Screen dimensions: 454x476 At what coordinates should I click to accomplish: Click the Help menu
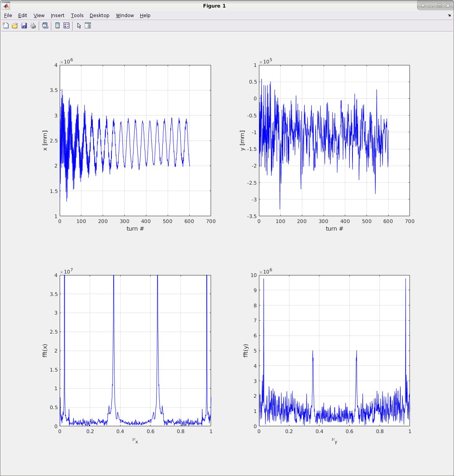(x=145, y=16)
